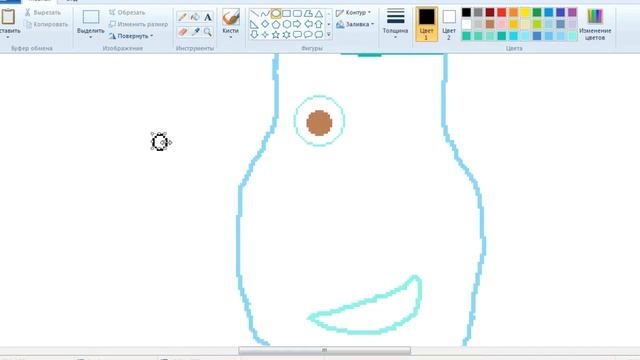
Task: Open the Выделить dropdown arrow
Action: click(91, 38)
